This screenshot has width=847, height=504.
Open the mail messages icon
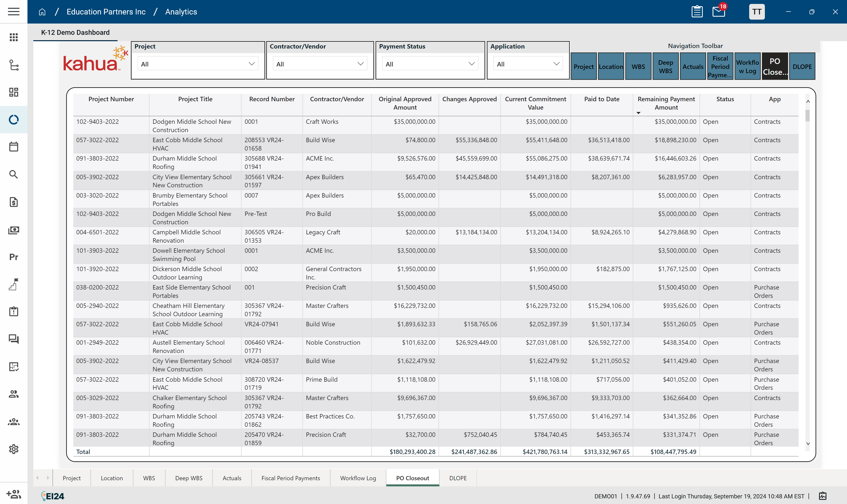point(718,12)
